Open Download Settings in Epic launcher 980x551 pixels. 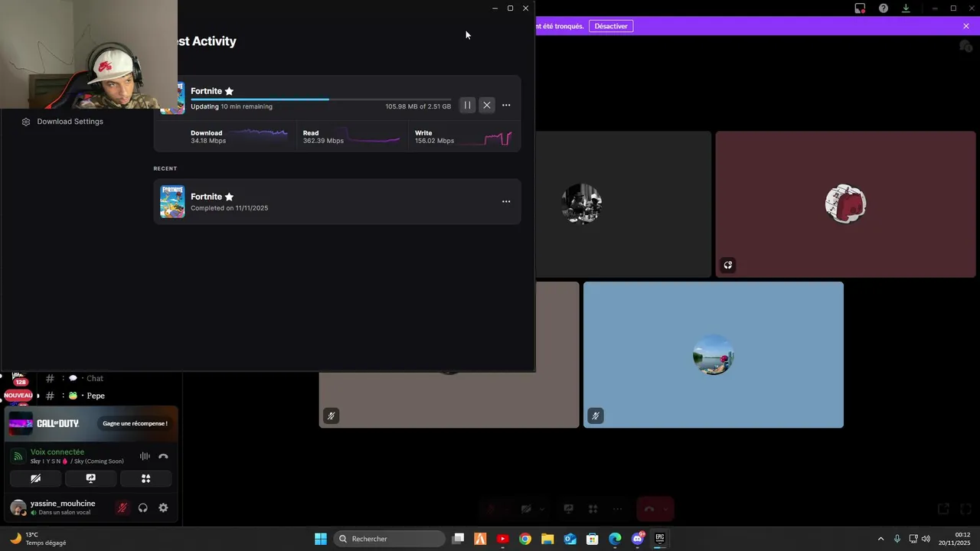coord(70,122)
